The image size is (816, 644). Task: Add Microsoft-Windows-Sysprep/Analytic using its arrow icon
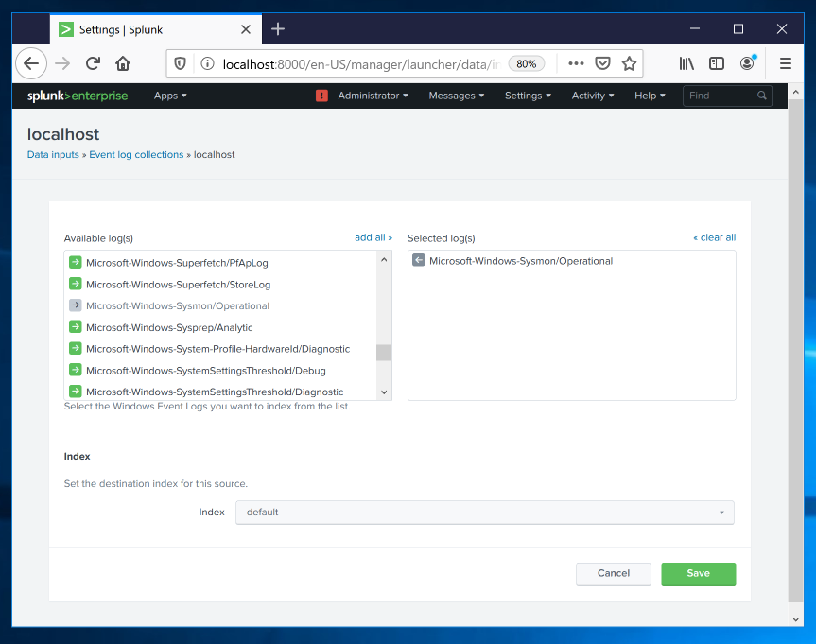(76, 327)
